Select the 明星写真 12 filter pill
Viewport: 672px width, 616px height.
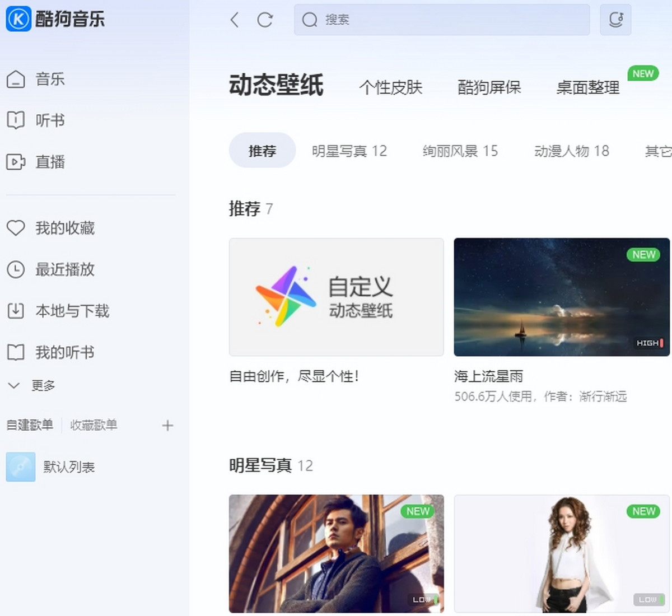[349, 150]
